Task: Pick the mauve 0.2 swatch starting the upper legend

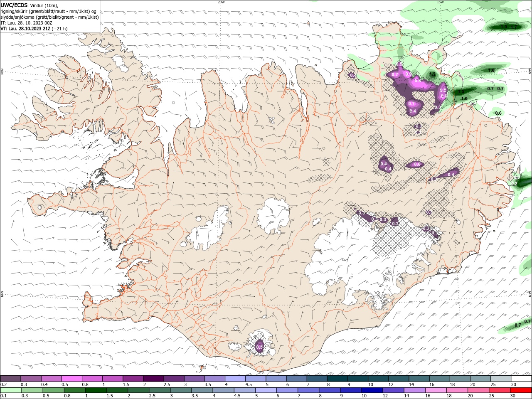Action: (x=10, y=379)
